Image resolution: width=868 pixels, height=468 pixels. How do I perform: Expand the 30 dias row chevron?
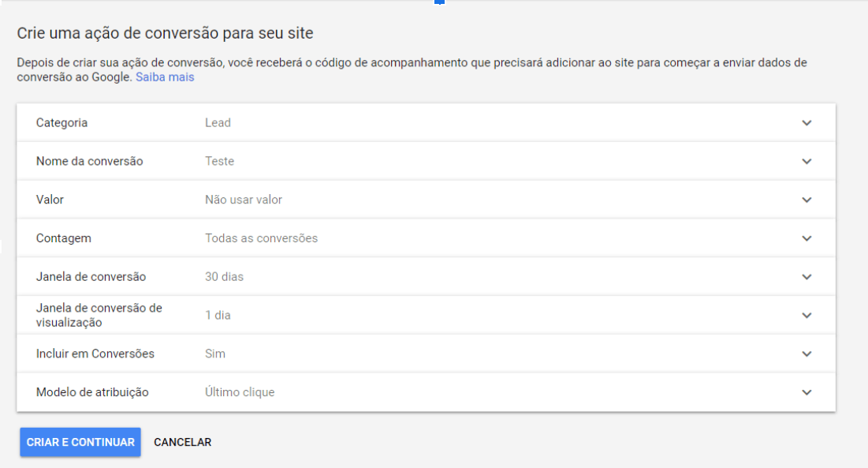807,277
